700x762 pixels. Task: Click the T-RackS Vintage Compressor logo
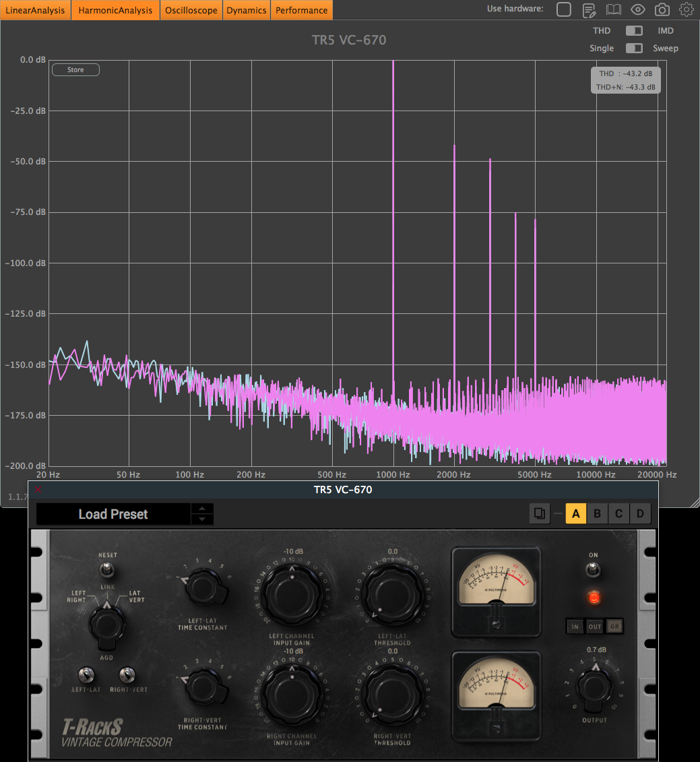pos(117,733)
